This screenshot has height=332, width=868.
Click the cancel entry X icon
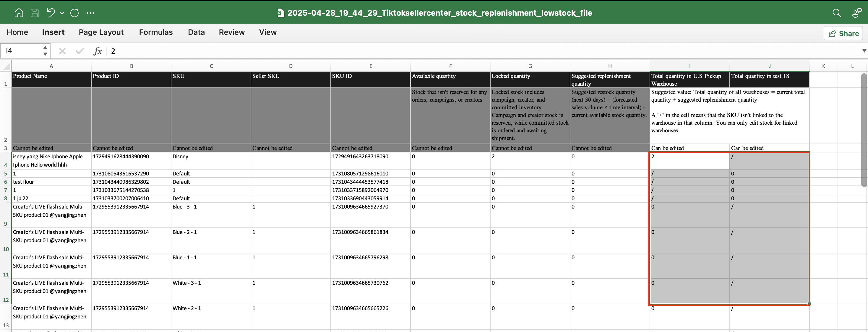pos(62,51)
